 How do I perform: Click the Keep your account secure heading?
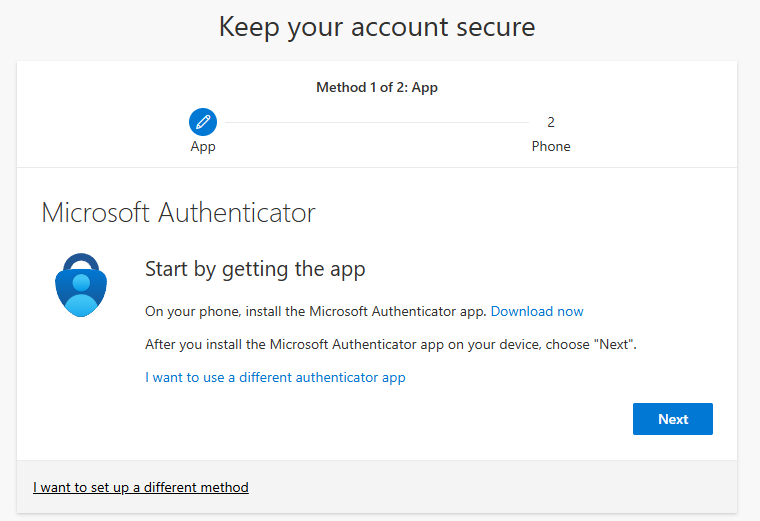[x=377, y=27]
